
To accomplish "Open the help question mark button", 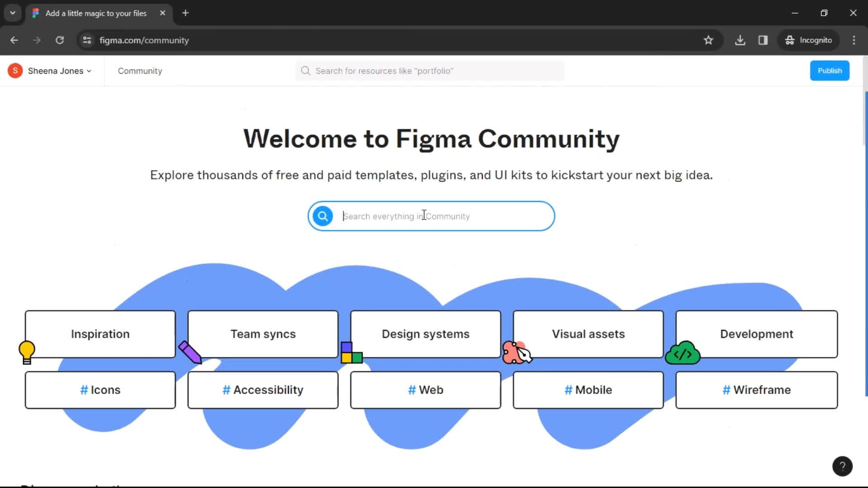I will coord(842,466).
